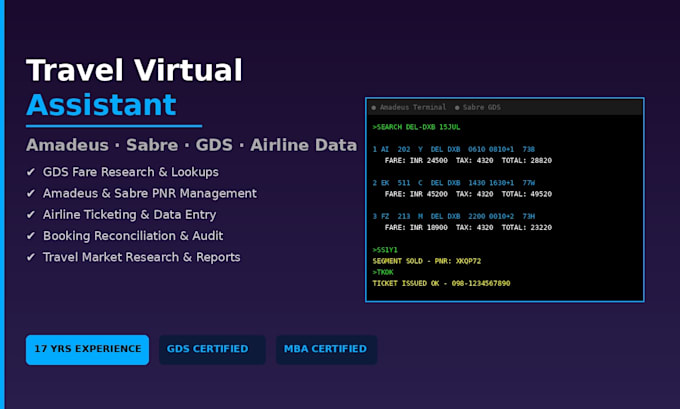Click the GDS CERTIFIED badge
This screenshot has width=680, height=409.
[212, 350]
